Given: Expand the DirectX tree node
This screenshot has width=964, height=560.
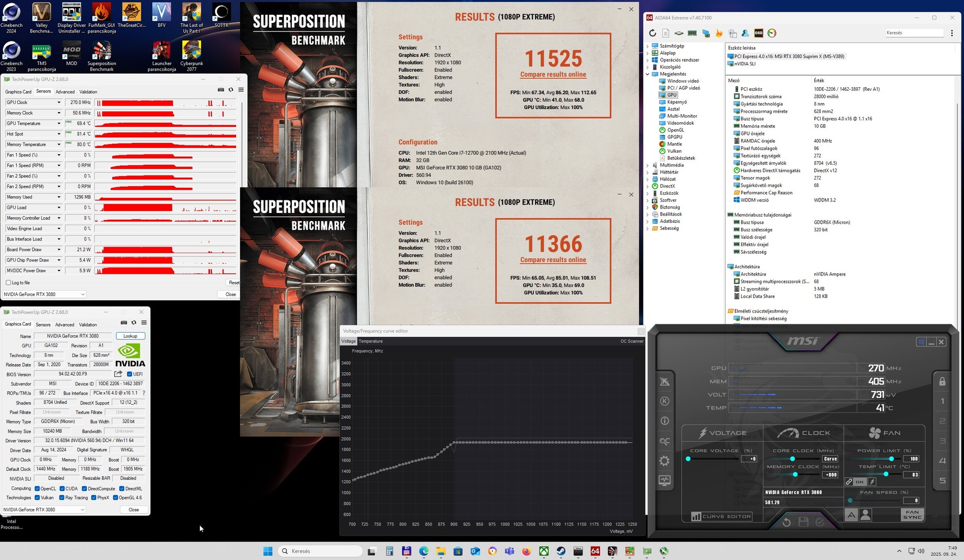Looking at the screenshot, I should pos(648,186).
